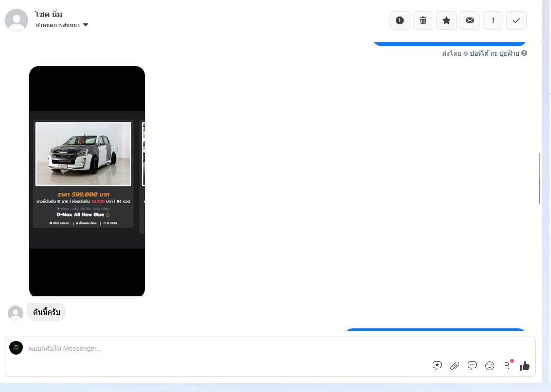Click the page avatar beside reply box
Screen dimensions: 551x392
point(16,348)
